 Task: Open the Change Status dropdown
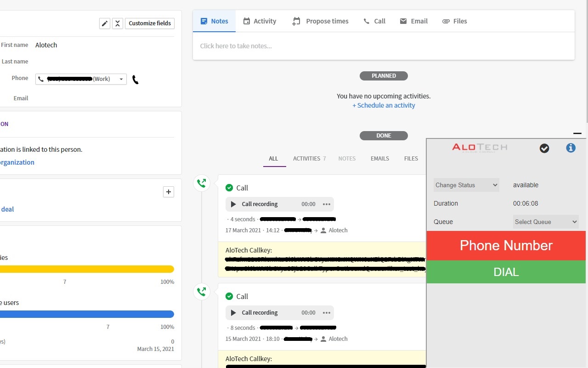(x=466, y=185)
